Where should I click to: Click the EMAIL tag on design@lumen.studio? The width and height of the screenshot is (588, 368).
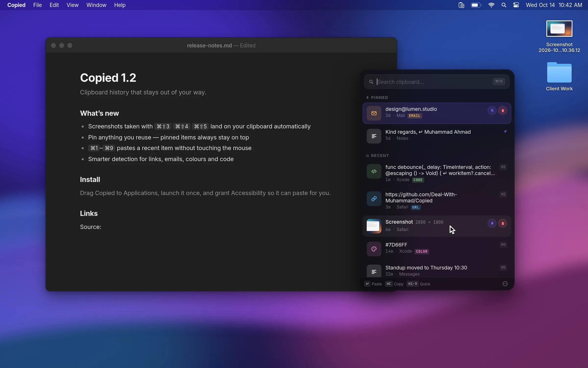click(x=415, y=116)
